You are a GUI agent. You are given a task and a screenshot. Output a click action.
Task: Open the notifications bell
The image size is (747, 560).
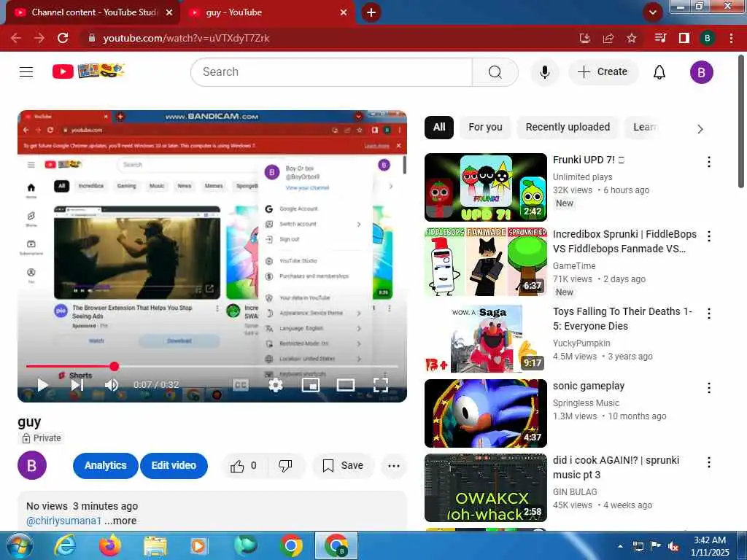pos(659,72)
